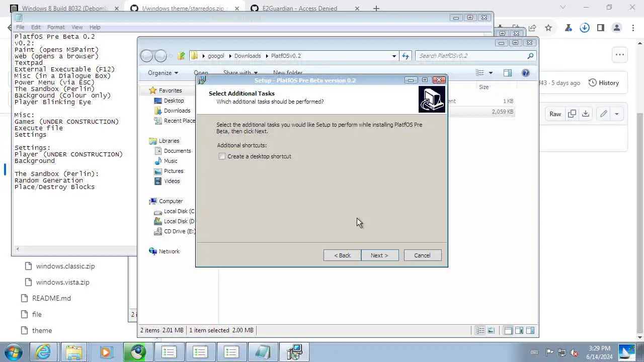Open Notepad Edit menu

coord(36,27)
